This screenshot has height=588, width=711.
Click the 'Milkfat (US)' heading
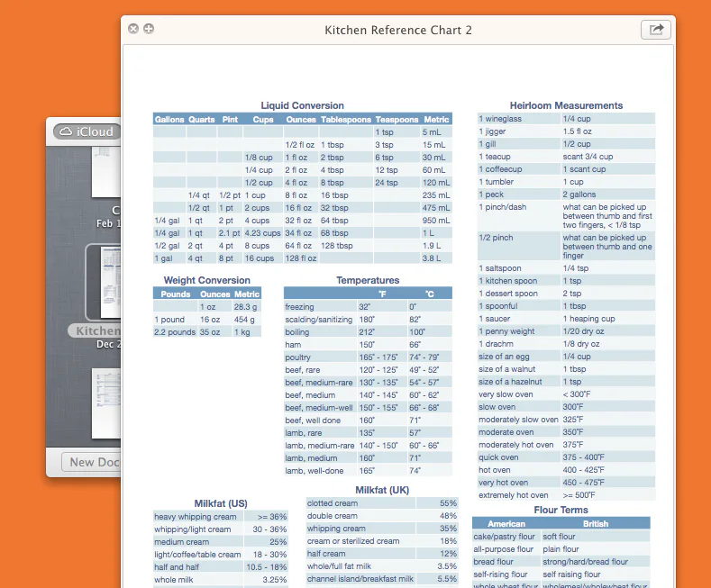(x=221, y=503)
